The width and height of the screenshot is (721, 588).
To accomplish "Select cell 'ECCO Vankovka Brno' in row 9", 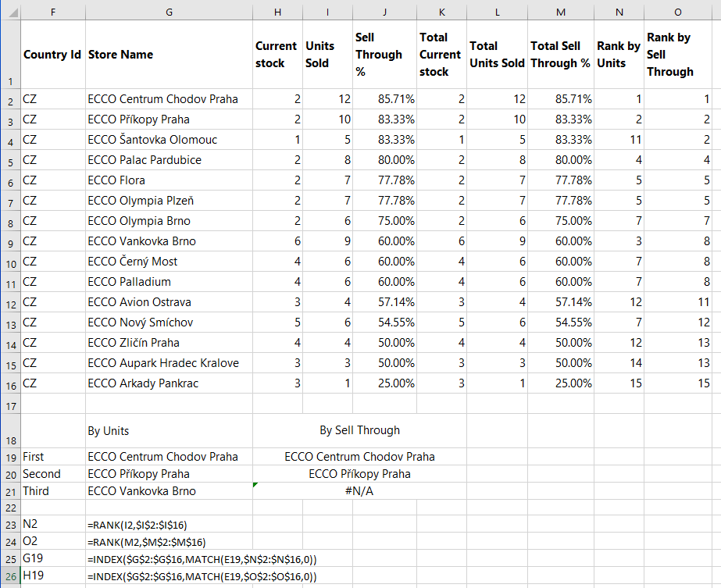I will pos(169,241).
